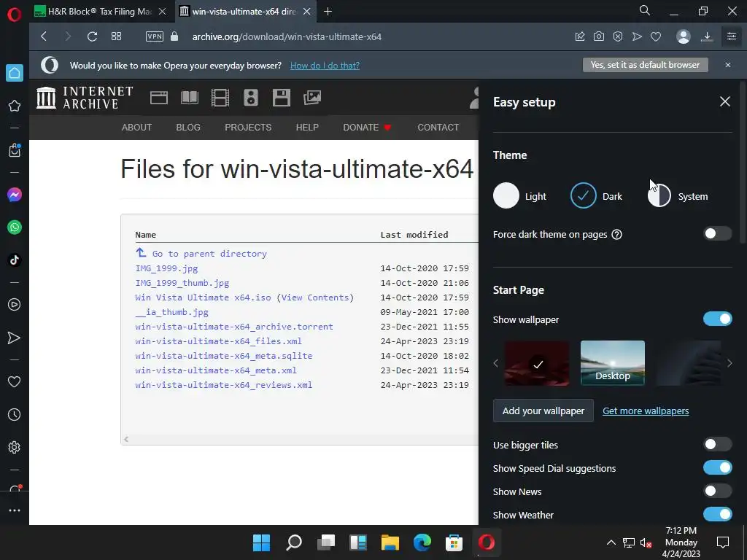Open force dark theme help icon
Viewport: 747px width, 560px height.
[x=616, y=234]
